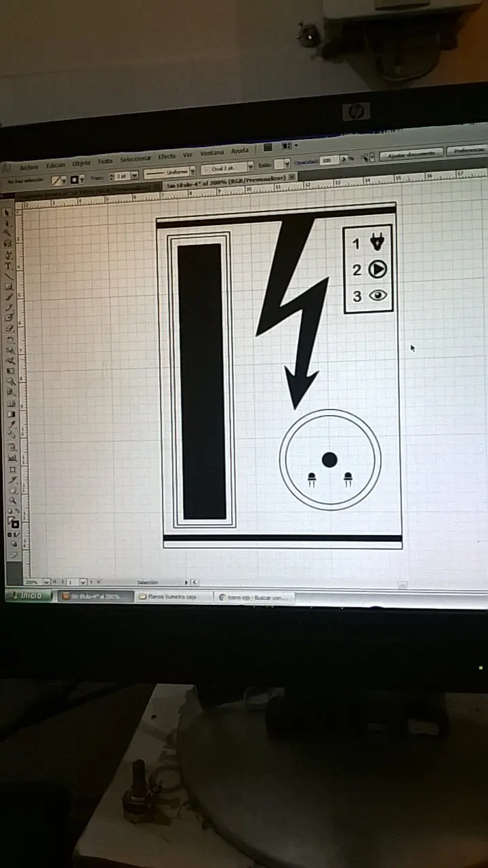Select the Gradient tool
Image resolution: width=488 pixels, height=868 pixels.
pos(11,414)
